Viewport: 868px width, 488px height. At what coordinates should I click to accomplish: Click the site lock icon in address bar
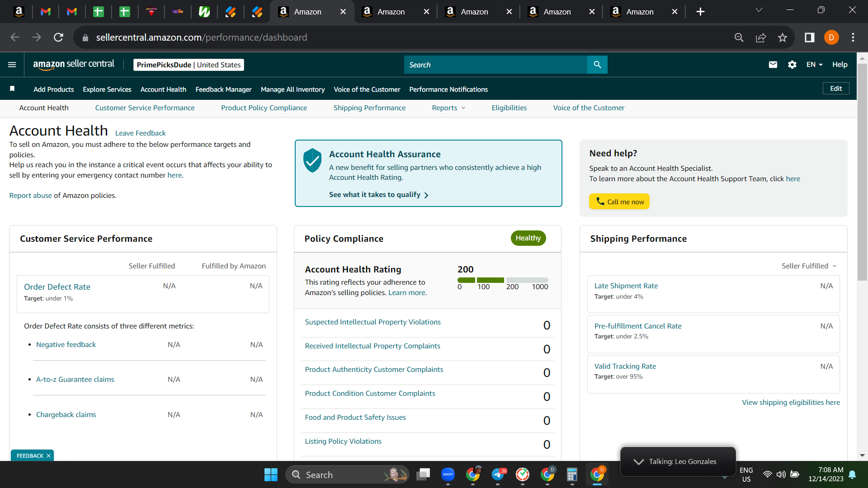coord(85,38)
